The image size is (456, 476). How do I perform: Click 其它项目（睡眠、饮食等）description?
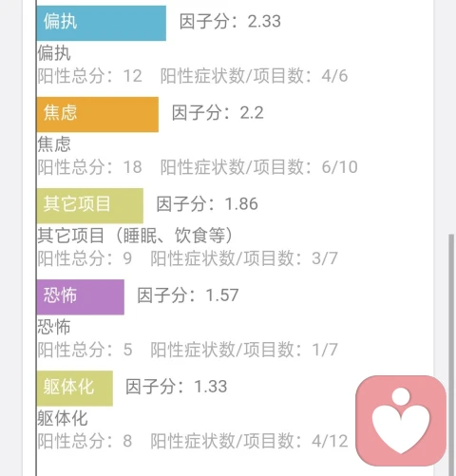coord(136,236)
